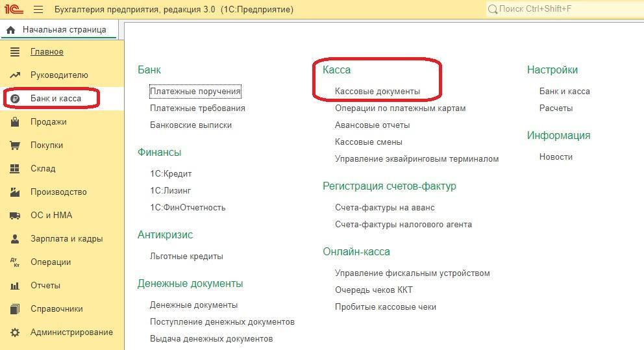This screenshot has width=644, height=350.
Task: Open Банковские выписки link
Action: [191, 125]
